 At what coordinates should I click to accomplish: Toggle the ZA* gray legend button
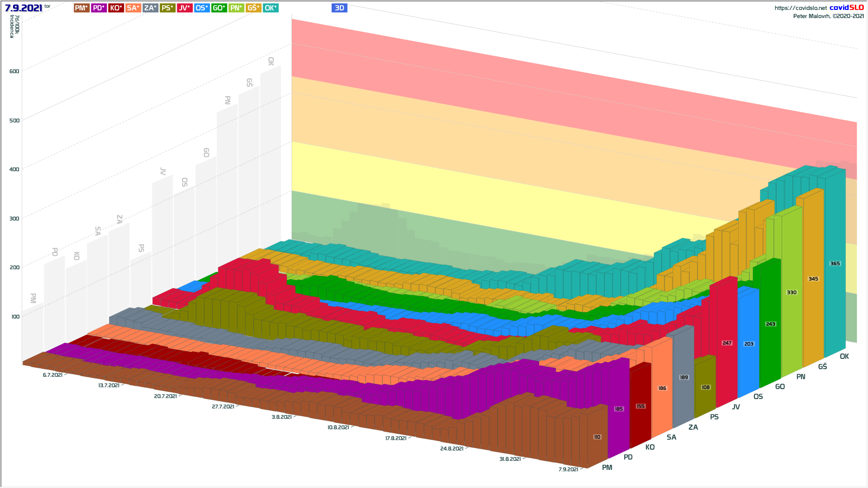coord(150,8)
